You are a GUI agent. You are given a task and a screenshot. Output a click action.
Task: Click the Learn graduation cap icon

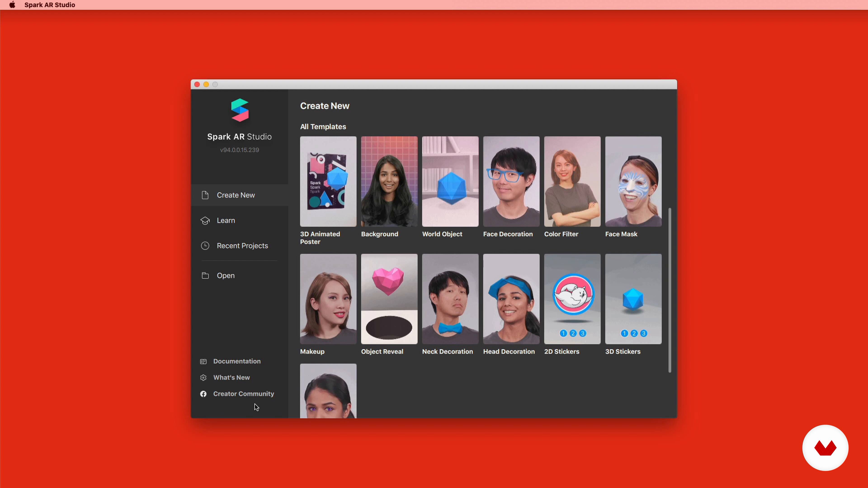[x=205, y=221]
